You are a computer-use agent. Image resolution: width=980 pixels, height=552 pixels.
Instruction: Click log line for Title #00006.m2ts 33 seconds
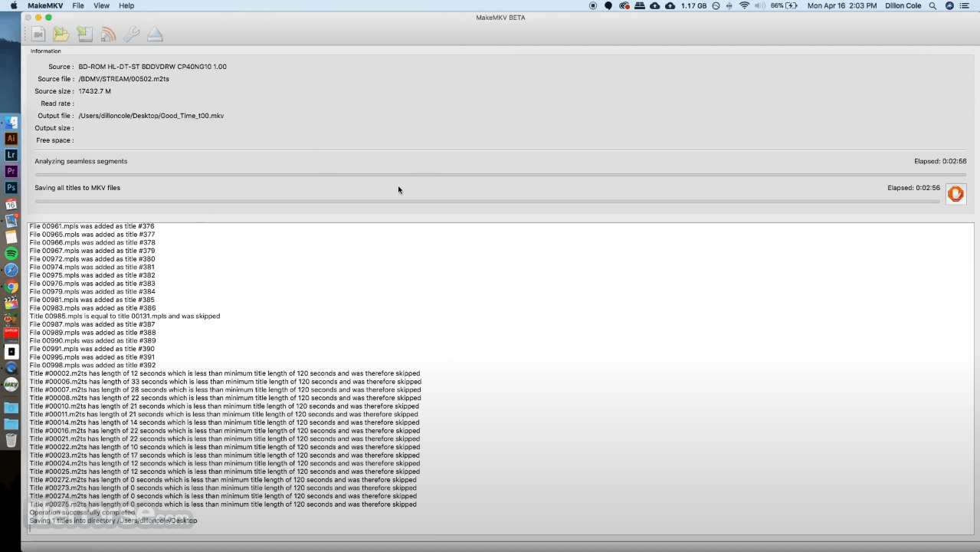[225, 382]
